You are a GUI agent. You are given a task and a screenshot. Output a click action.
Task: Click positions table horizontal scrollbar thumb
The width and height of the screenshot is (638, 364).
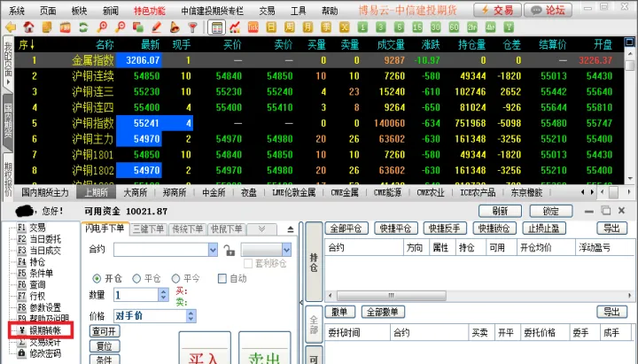391,295
